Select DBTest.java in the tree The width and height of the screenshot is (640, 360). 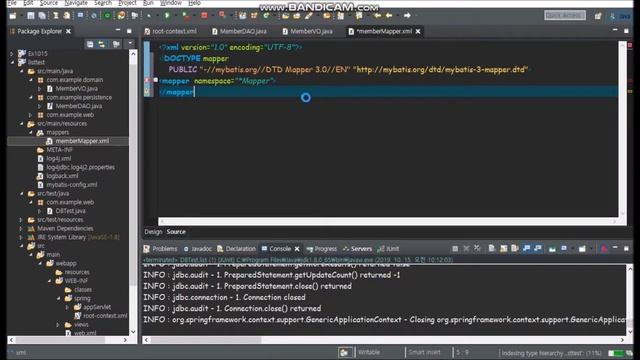[x=70, y=211]
